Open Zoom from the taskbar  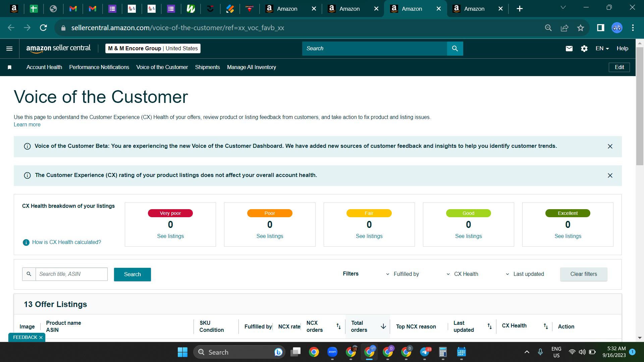point(332,352)
